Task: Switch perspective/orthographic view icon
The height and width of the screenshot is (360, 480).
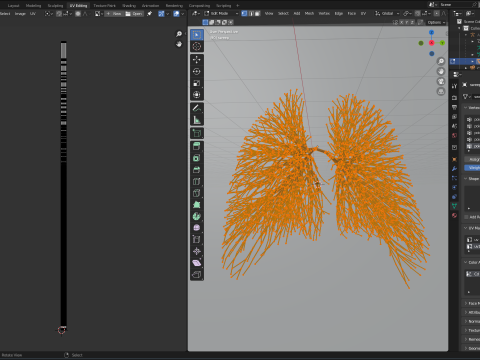Action: (441, 91)
